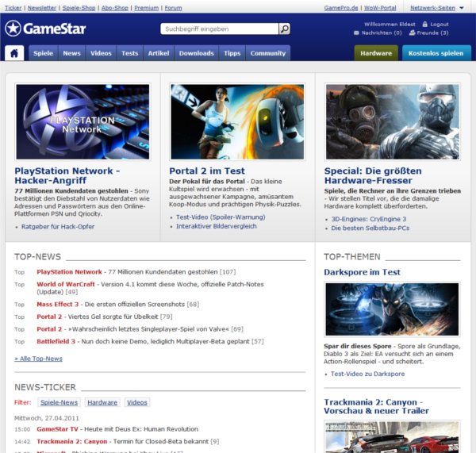Open the Spiele menu tab
476x453 pixels.
pos(43,53)
